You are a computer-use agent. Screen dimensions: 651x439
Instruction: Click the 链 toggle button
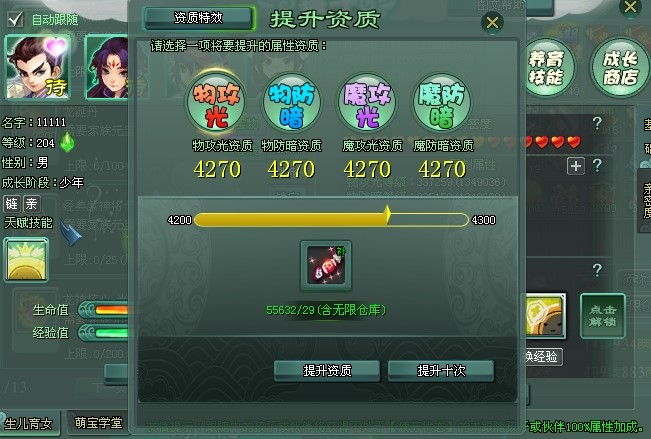point(12,204)
